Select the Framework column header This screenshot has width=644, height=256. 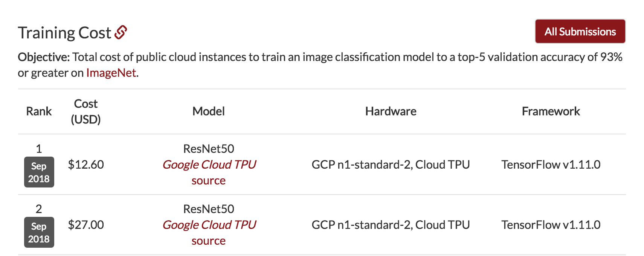551,111
